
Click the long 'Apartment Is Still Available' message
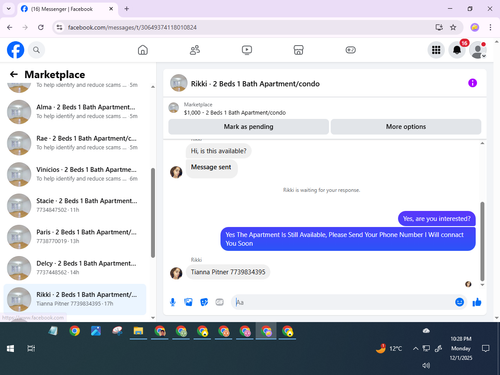point(348,239)
